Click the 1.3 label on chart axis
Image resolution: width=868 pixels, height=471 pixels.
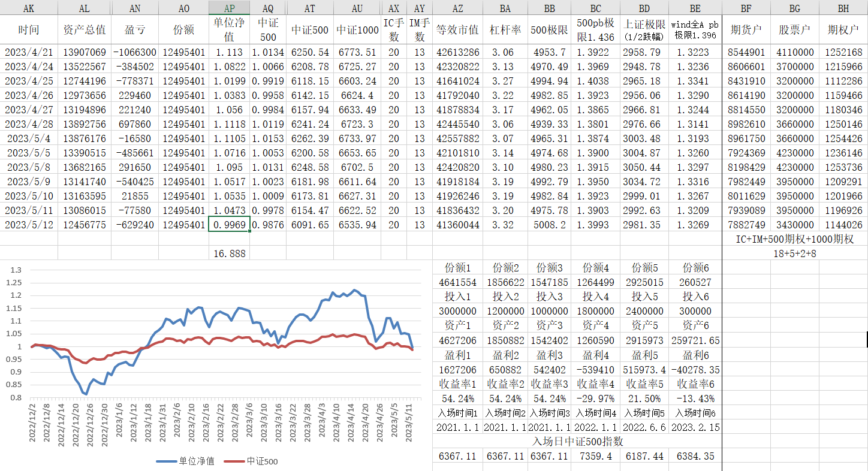tap(16, 270)
